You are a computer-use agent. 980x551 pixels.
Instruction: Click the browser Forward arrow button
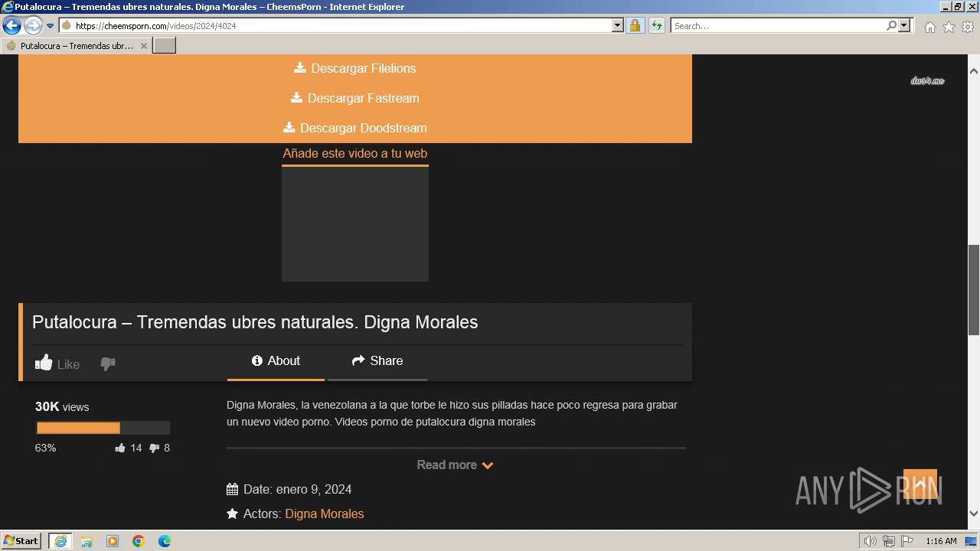pyautogui.click(x=32, y=25)
